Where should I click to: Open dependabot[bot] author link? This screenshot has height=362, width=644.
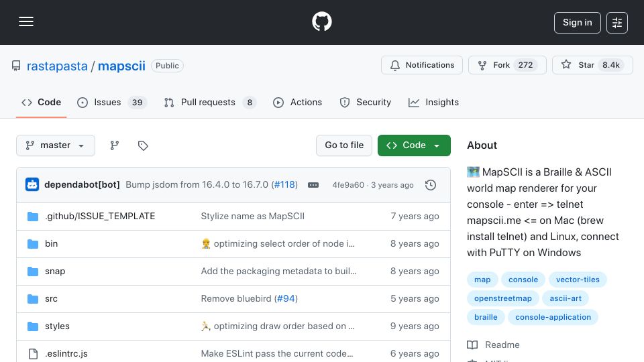[x=82, y=185]
